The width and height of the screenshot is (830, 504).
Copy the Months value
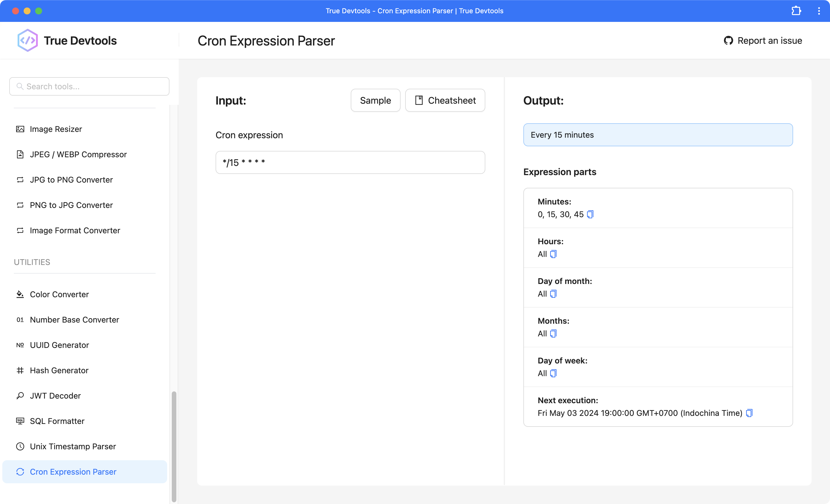(x=553, y=334)
